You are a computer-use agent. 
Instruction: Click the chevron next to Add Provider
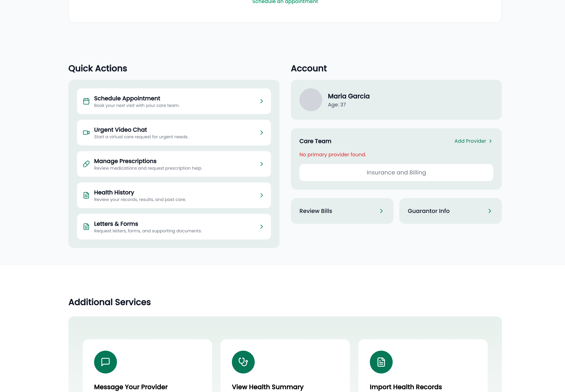(x=490, y=141)
